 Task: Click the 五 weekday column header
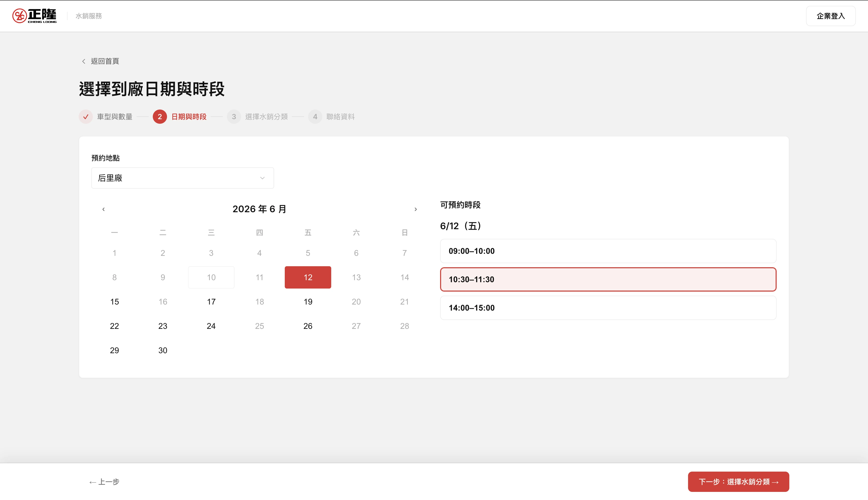(x=308, y=233)
